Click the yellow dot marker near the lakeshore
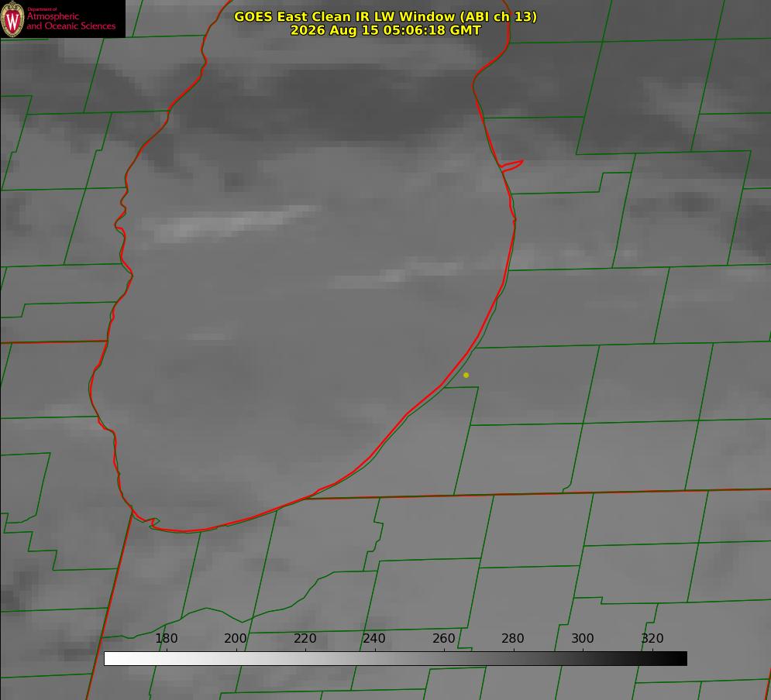This screenshot has height=700, width=771. pyautogui.click(x=466, y=375)
